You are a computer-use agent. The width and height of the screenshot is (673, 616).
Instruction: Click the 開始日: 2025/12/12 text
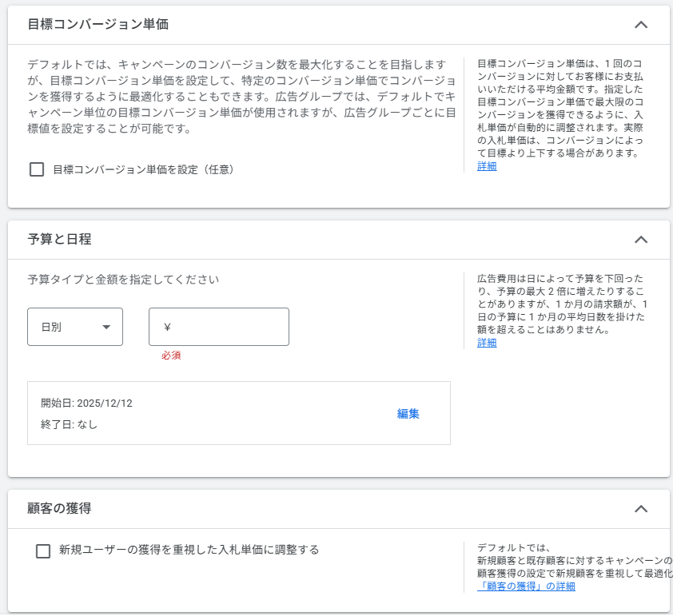point(86,403)
